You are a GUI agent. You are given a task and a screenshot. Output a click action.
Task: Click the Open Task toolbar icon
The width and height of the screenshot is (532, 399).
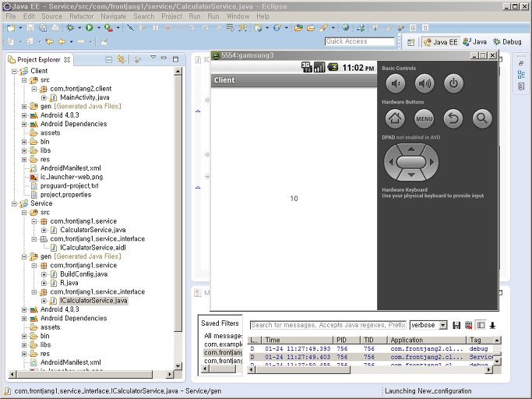tap(311, 28)
